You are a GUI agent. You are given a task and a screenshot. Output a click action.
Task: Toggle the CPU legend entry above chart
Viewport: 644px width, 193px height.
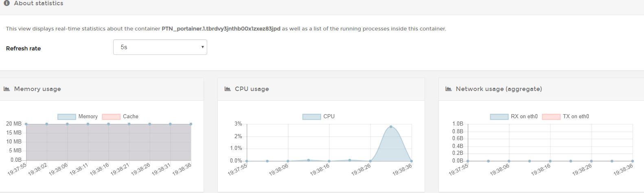pos(329,117)
